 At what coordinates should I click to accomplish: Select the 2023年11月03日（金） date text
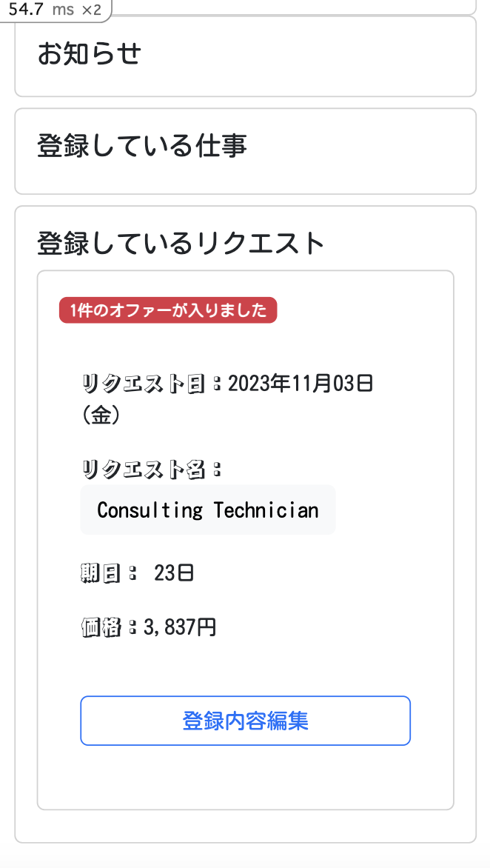[300, 383]
